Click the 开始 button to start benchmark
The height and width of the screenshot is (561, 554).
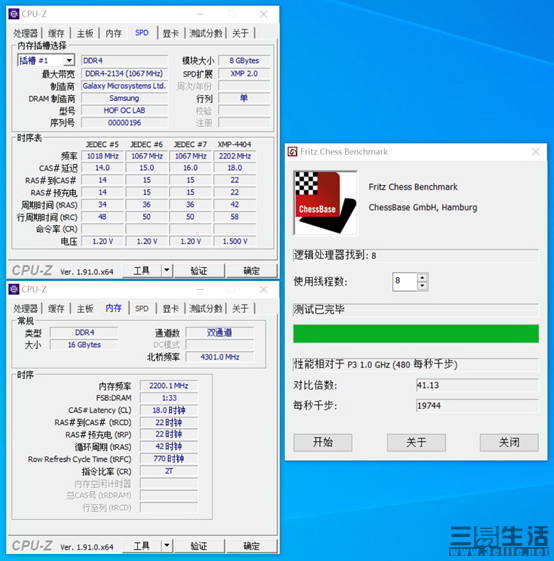323,442
